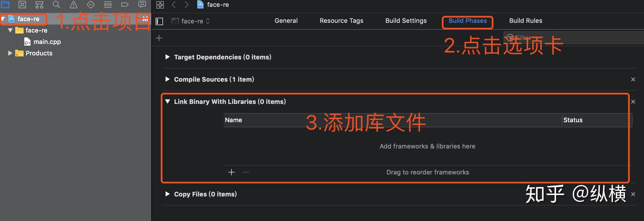Viewport: 644px width, 221px height.
Task: Click the add build phase plus button
Action: pyautogui.click(x=159, y=38)
